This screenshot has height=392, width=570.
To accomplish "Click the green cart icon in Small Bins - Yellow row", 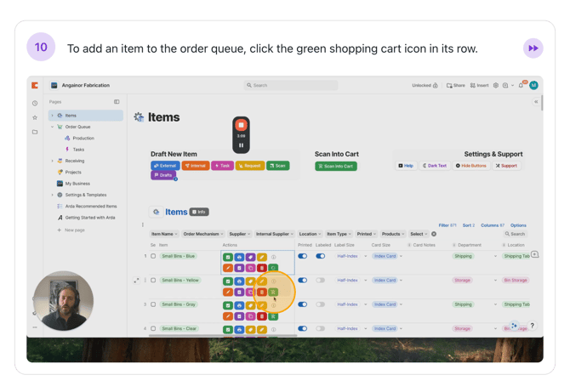I will tap(273, 292).
